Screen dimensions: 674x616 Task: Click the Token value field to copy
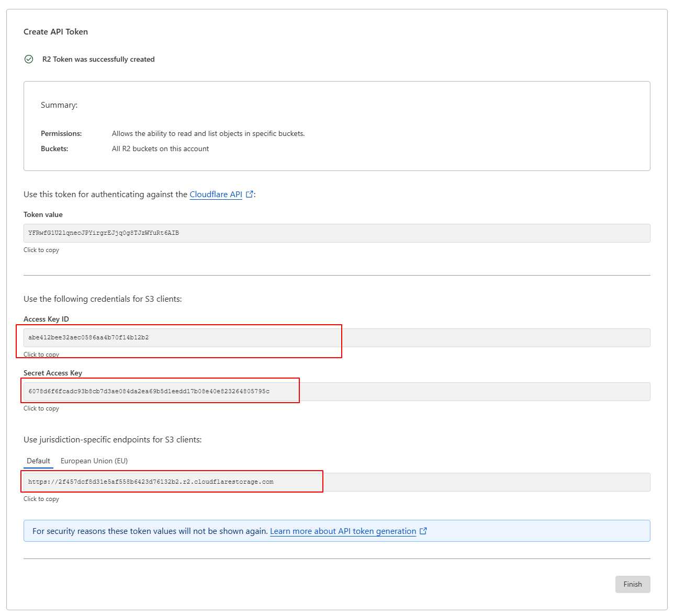click(x=336, y=233)
